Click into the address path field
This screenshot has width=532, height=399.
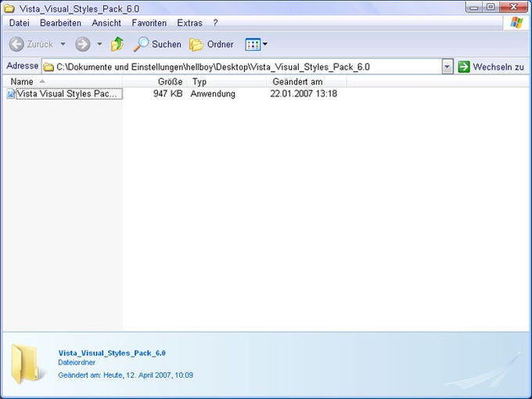click(242, 66)
